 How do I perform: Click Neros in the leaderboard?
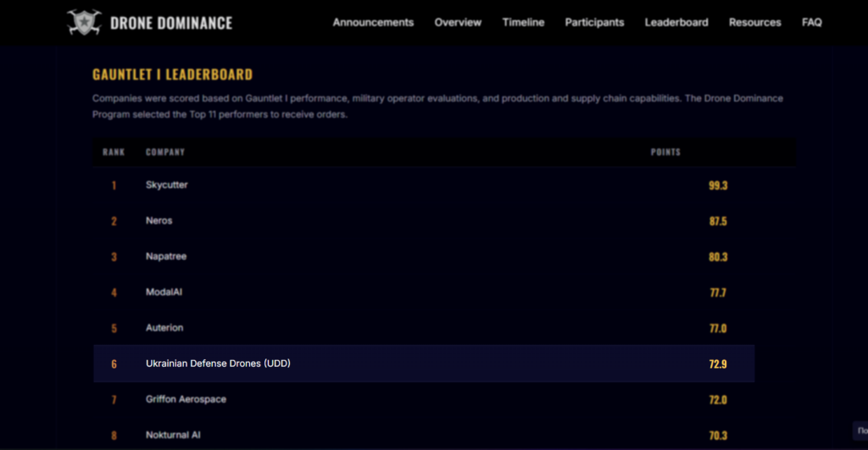pos(159,220)
